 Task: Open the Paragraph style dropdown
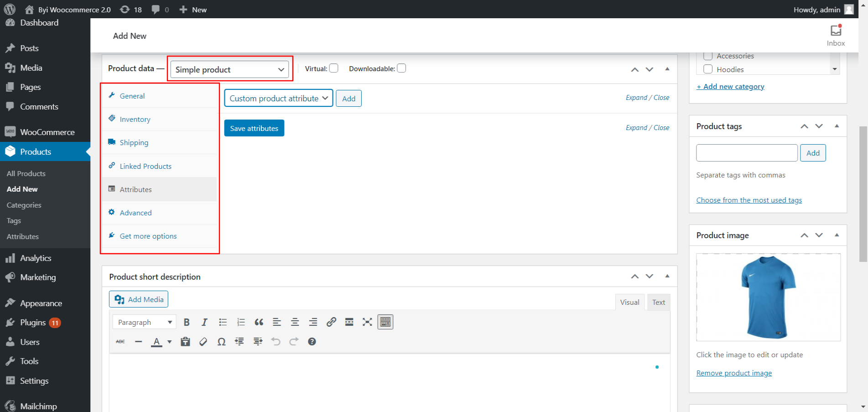point(144,322)
